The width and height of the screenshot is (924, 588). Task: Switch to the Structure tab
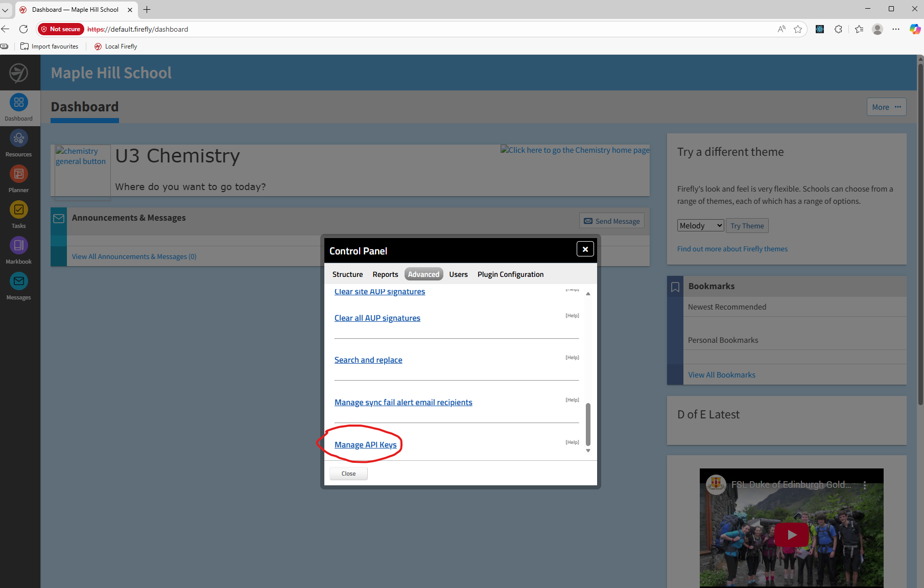347,274
